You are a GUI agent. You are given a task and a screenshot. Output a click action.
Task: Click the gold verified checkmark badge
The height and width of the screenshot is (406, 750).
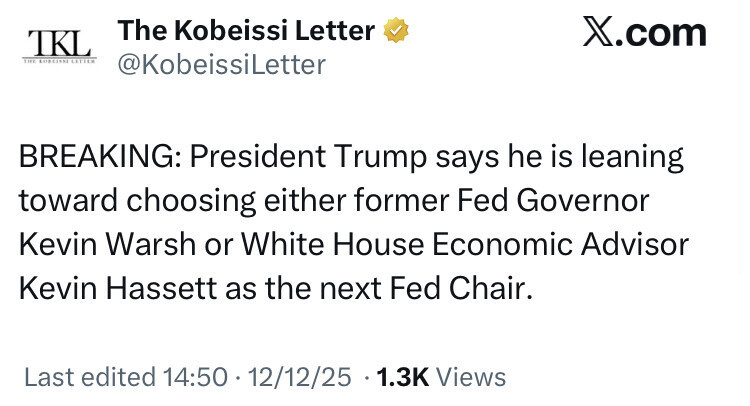pyautogui.click(x=397, y=32)
